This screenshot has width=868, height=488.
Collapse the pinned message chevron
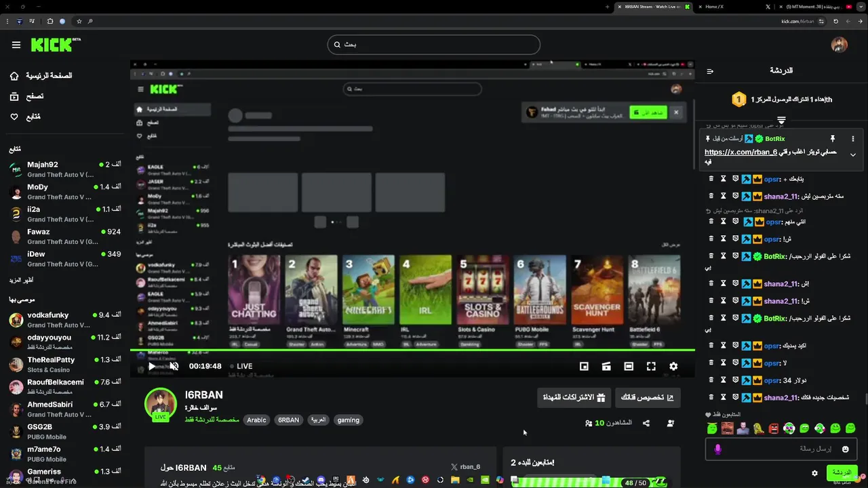pyautogui.click(x=853, y=155)
